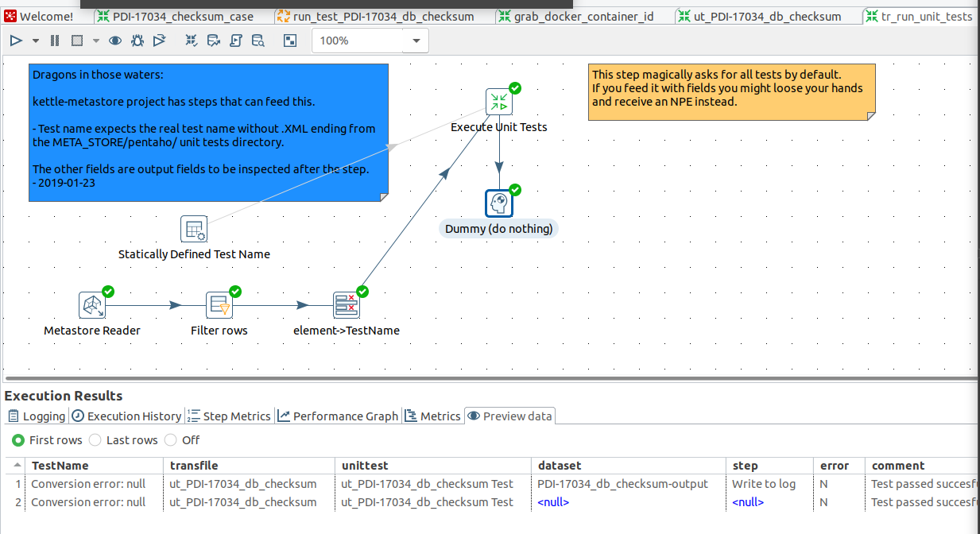Debug the transformation with the bug icon
Image resolution: width=980 pixels, height=534 pixels.
[137, 41]
